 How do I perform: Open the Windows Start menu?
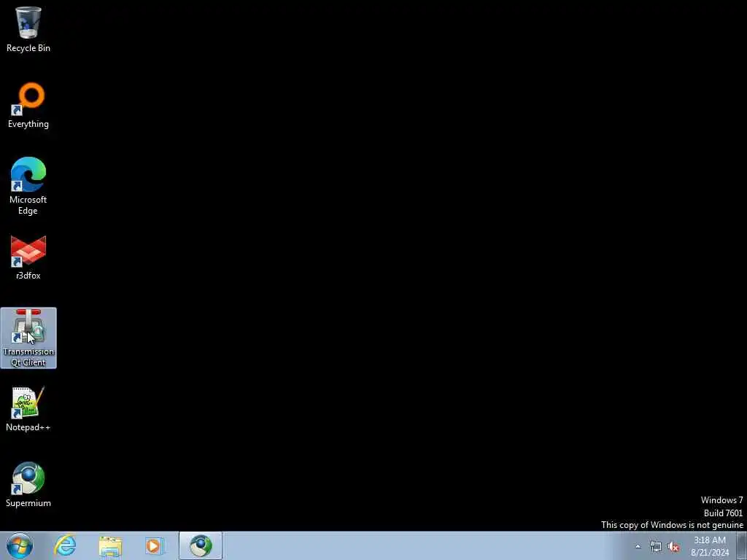coord(20,545)
